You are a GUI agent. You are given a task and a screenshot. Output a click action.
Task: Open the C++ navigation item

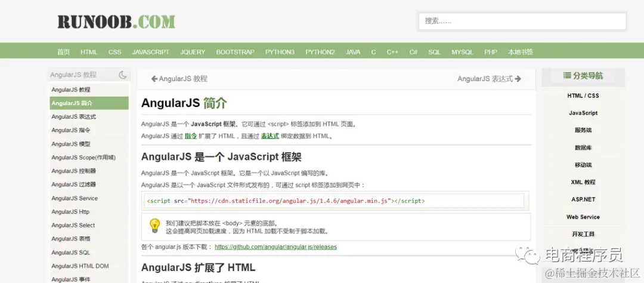click(x=392, y=52)
